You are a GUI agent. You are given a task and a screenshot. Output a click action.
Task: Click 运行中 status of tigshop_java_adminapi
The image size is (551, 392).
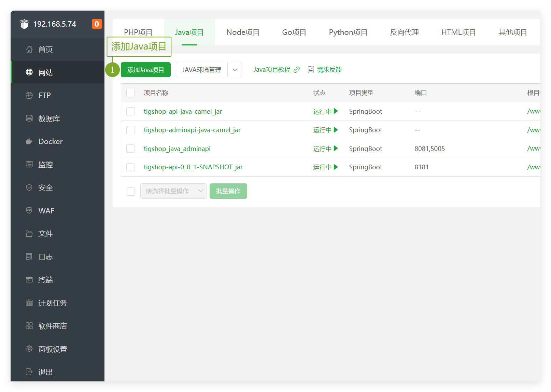tap(322, 149)
